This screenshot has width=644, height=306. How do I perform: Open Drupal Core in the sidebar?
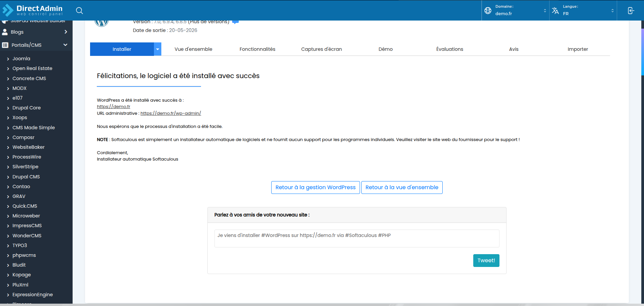click(27, 108)
